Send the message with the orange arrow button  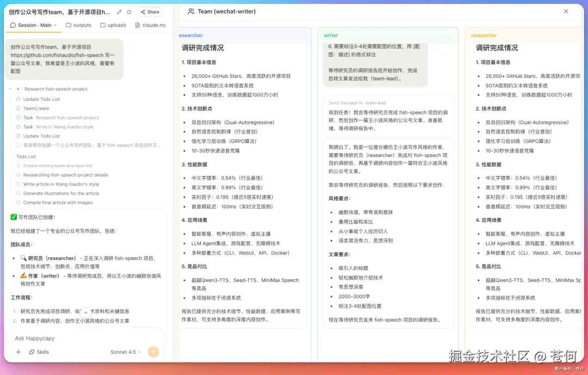153,352
